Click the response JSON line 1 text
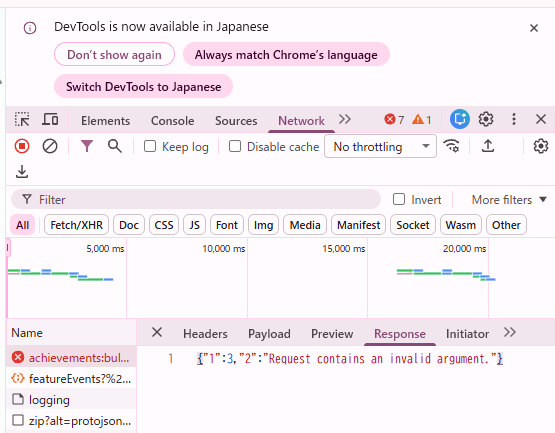Image resolution: width=555 pixels, height=433 pixels. click(x=350, y=359)
